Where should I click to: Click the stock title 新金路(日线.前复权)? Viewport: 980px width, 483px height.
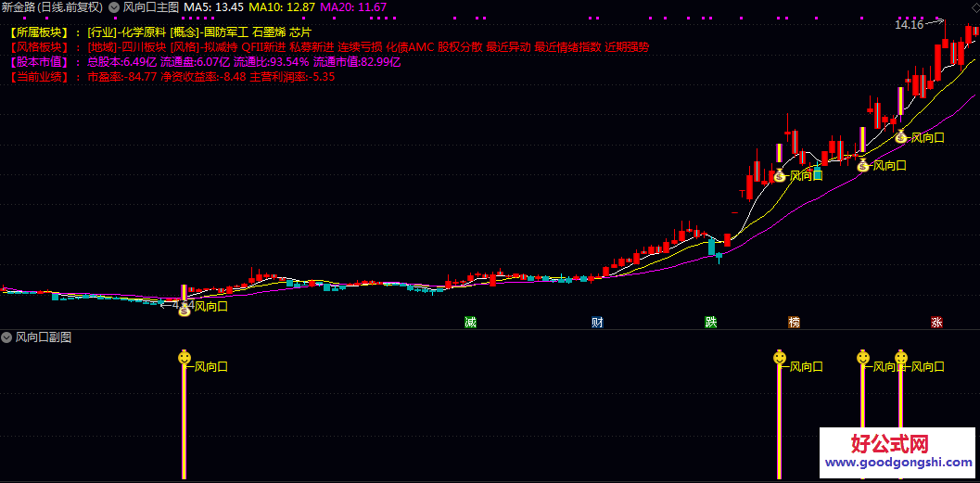coord(53,7)
